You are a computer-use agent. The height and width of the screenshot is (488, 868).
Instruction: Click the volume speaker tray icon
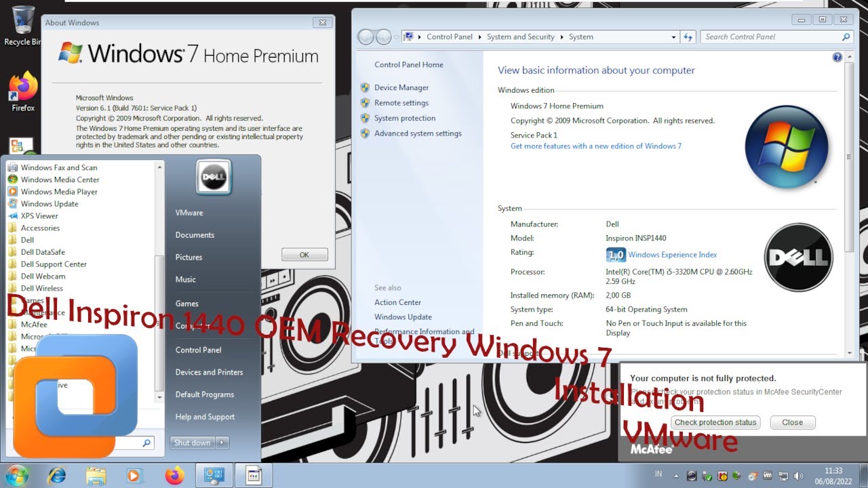pyautogui.click(x=798, y=476)
